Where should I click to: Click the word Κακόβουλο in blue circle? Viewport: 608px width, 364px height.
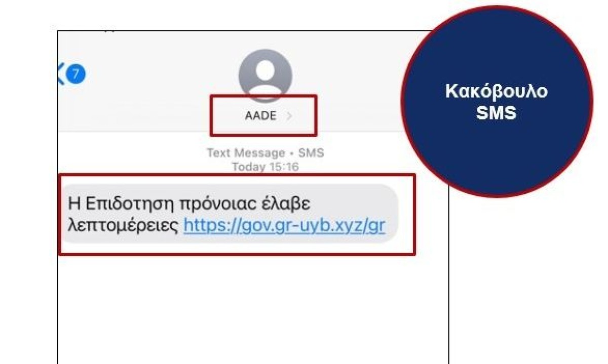[497, 92]
